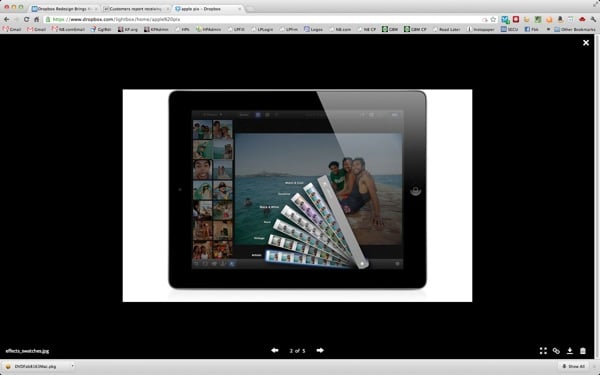600x375 pixels.
Task: Open the Instapaper bookmark
Action: coord(480,29)
